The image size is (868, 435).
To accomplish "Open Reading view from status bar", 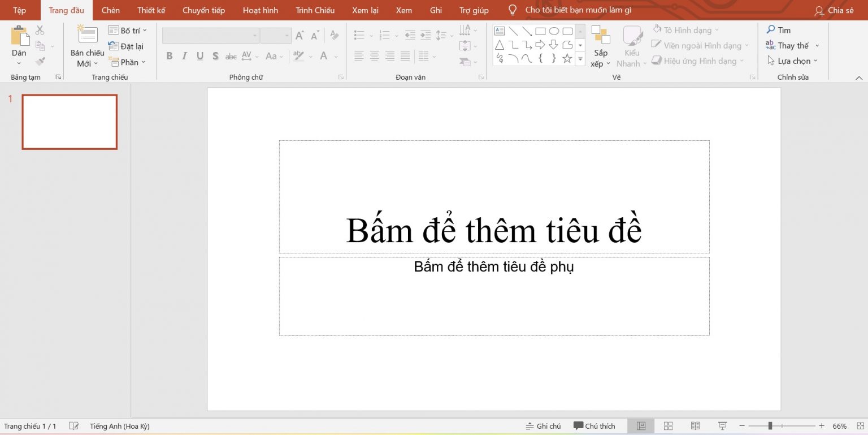I will tap(695, 426).
